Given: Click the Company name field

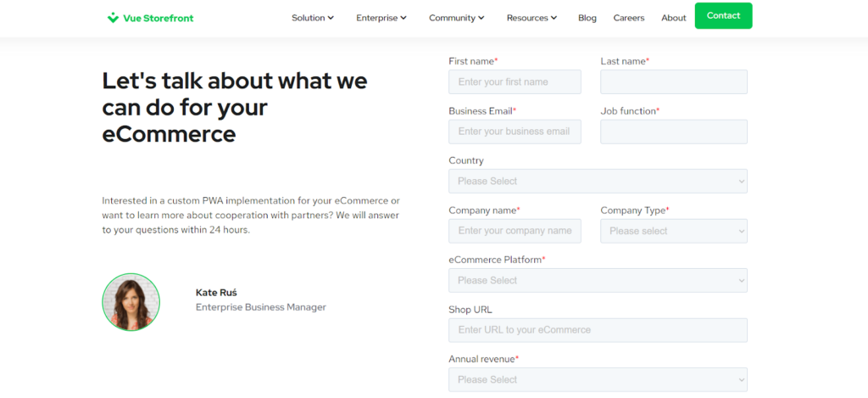Looking at the screenshot, I should 515,231.
